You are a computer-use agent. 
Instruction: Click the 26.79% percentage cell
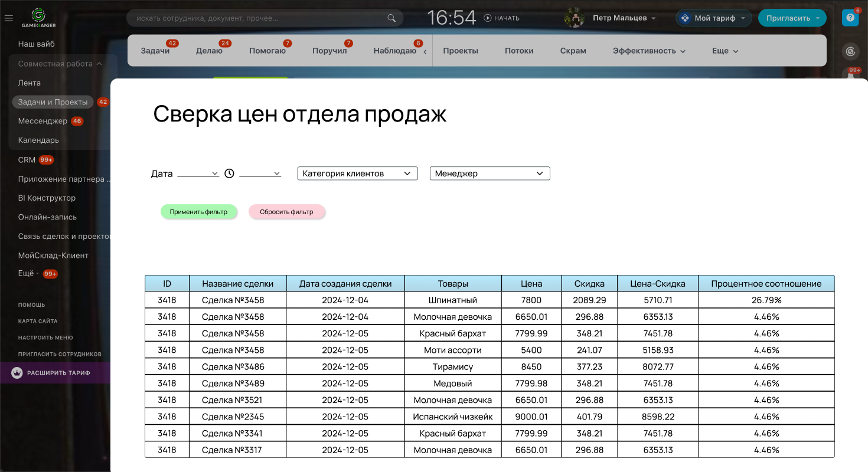click(x=766, y=300)
